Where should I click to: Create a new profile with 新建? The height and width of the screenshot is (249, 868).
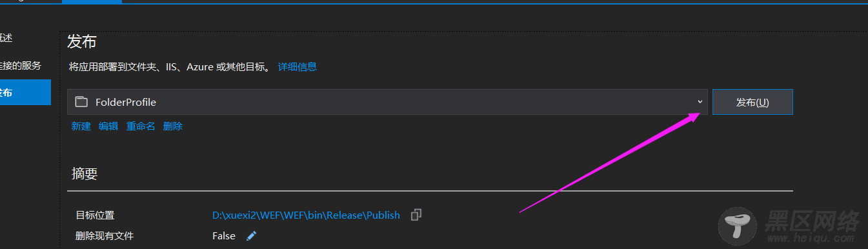[x=81, y=126]
